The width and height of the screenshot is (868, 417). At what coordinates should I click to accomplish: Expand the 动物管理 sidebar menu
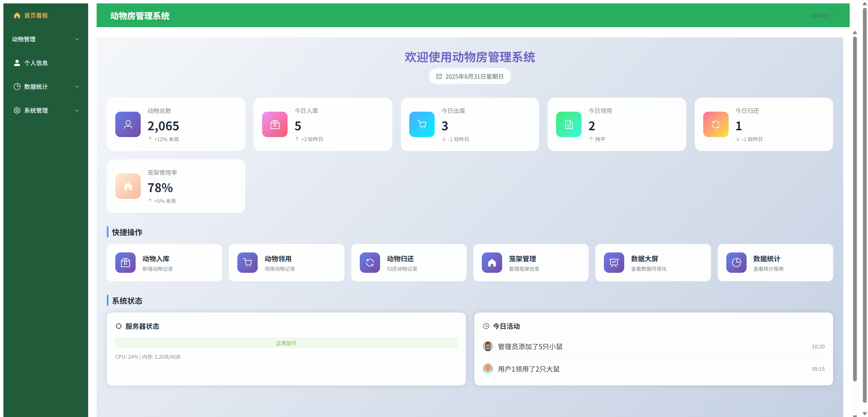coord(45,39)
